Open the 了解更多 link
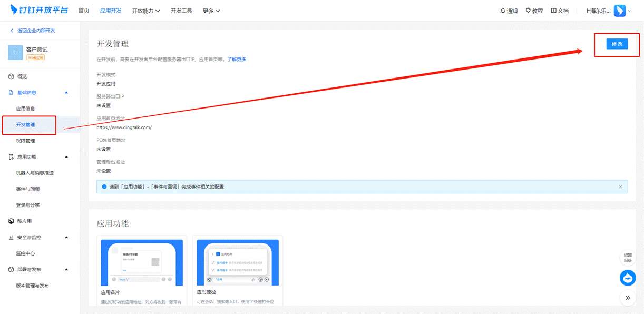This screenshot has width=644, height=314. pos(237,59)
